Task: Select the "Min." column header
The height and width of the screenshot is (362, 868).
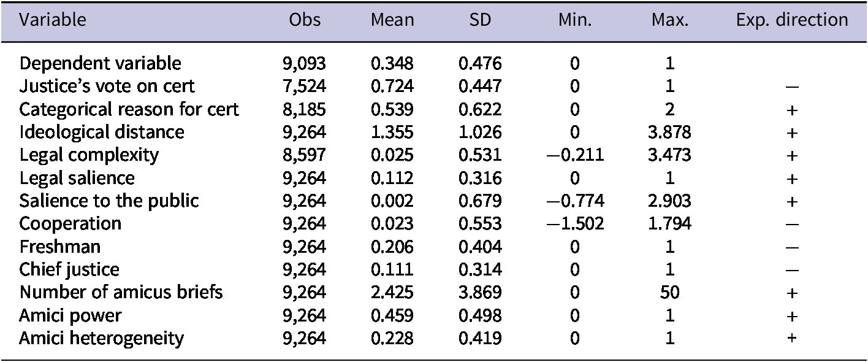Action: click(x=575, y=20)
